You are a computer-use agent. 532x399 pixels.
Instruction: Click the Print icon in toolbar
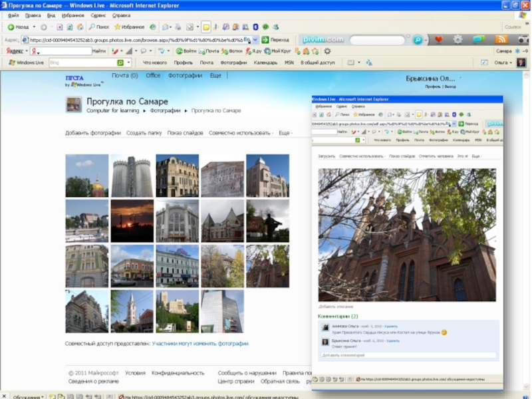pos(178,27)
